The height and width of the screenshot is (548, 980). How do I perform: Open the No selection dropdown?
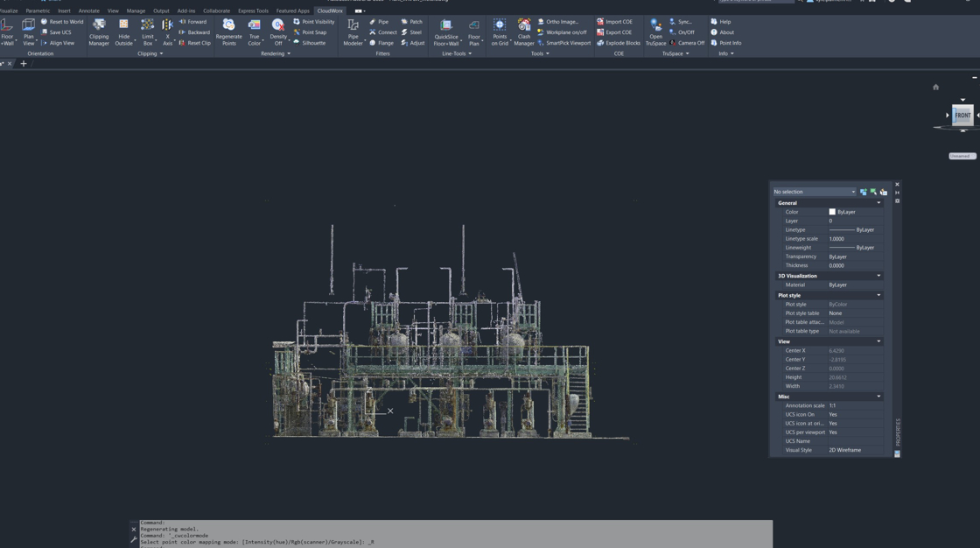coord(814,192)
